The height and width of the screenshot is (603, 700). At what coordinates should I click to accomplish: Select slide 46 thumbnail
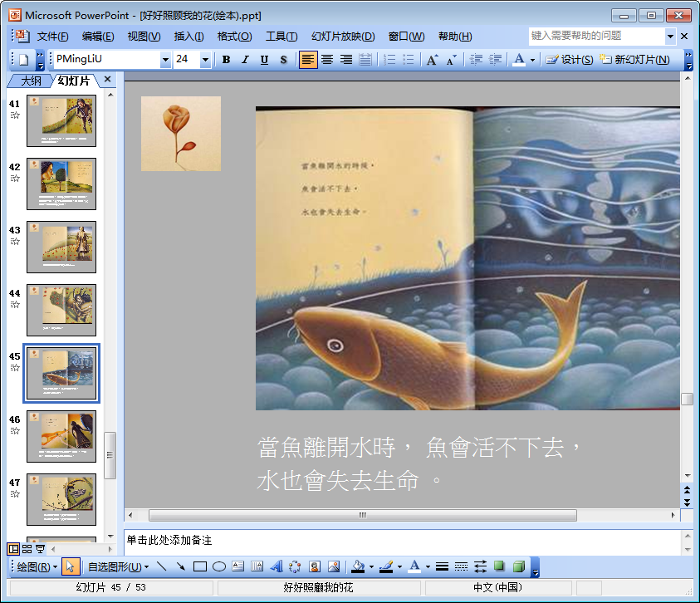61,436
